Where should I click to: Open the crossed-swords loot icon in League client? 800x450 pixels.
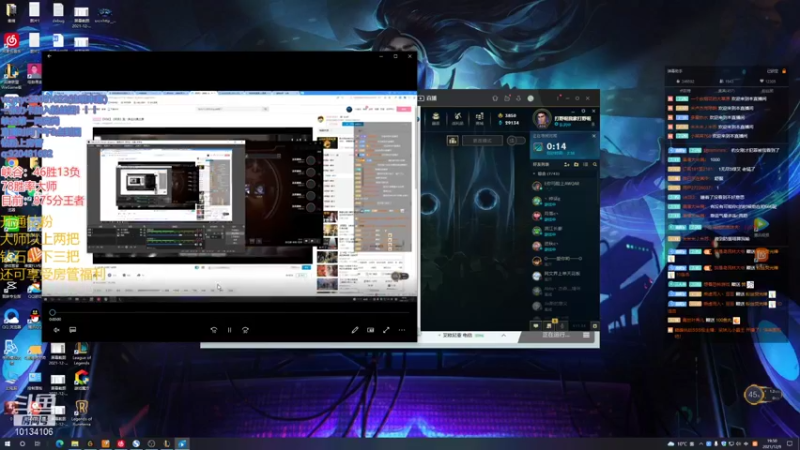[x=458, y=118]
